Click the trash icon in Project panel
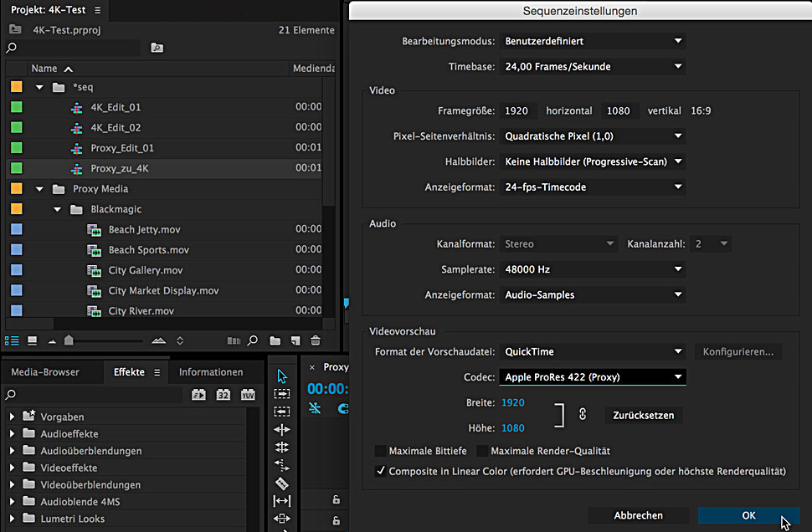The image size is (812, 532). 316,340
